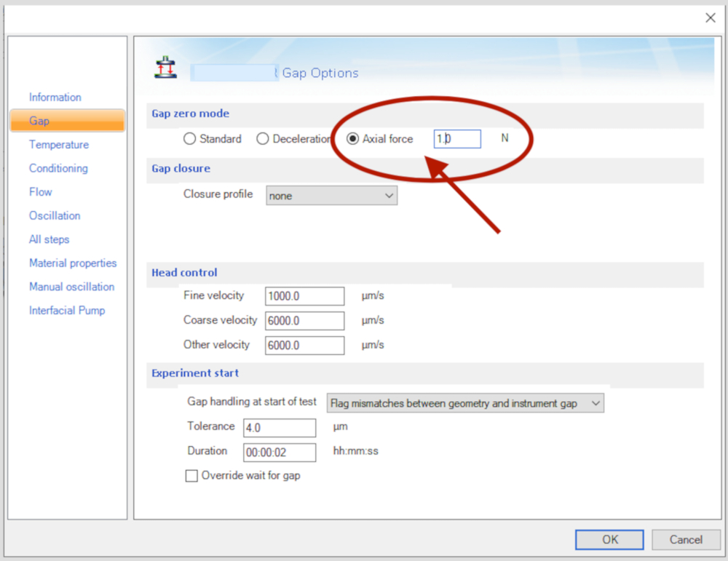Select the Axial force radio option
Screen dimensions: 728x561
353,139
